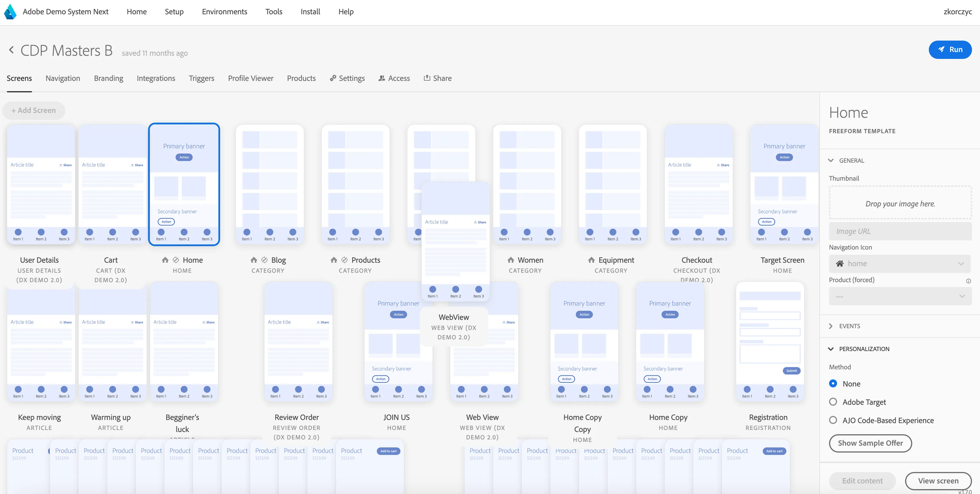Collapse the PERSONALIZATION section

[x=831, y=349]
